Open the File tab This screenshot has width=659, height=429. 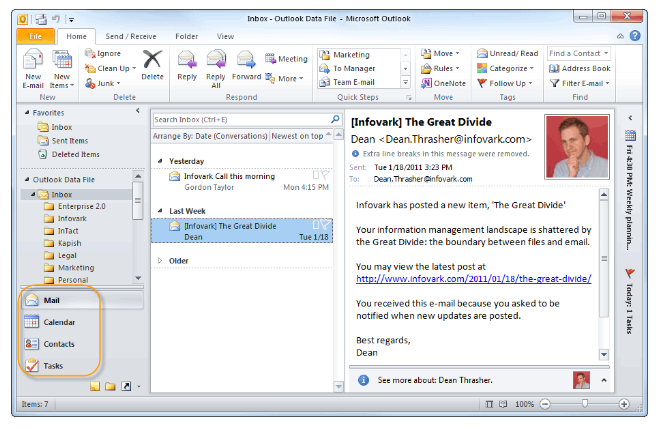coord(36,36)
